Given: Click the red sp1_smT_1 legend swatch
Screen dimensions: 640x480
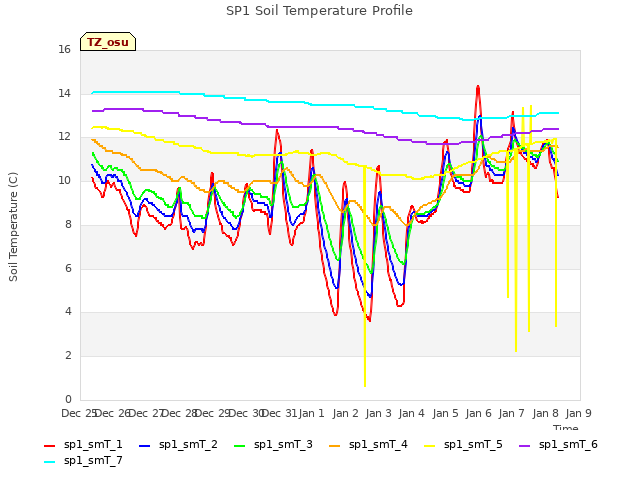Looking at the screenshot, I should [49, 446].
